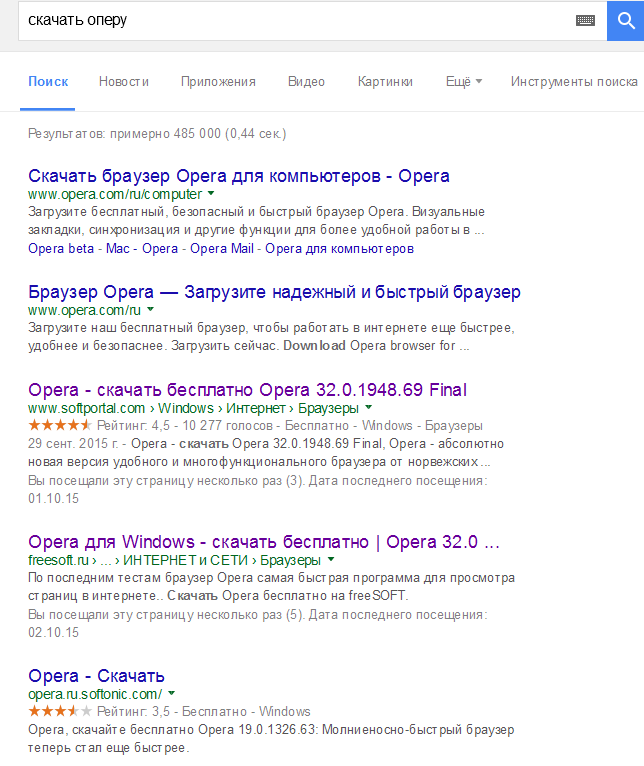The height and width of the screenshot is (766, 644).
Task: Open result Браузер Opera — Загрузите надежный
Action: [274, 292]
